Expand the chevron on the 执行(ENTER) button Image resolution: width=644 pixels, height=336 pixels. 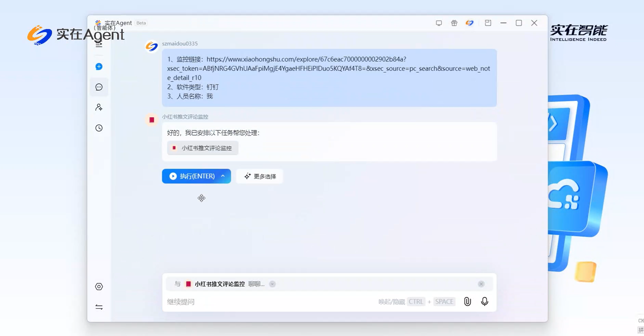223,176
